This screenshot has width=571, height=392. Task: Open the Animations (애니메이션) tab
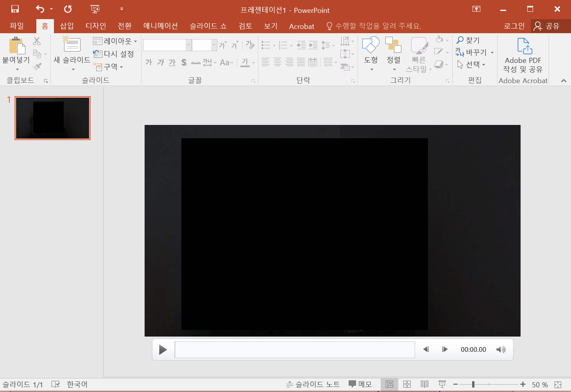[161, 26]
